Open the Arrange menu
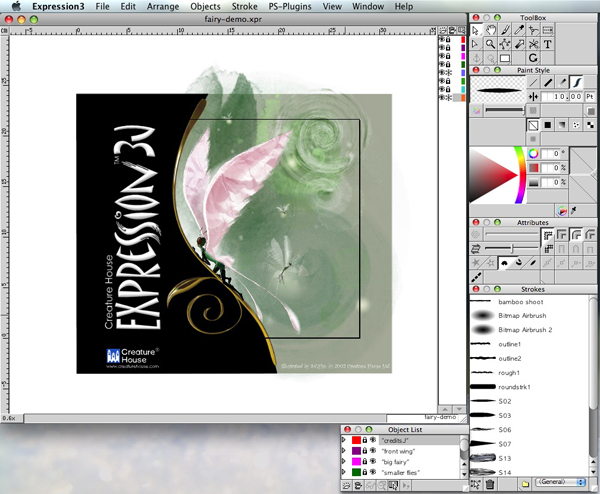 point(163,7)
